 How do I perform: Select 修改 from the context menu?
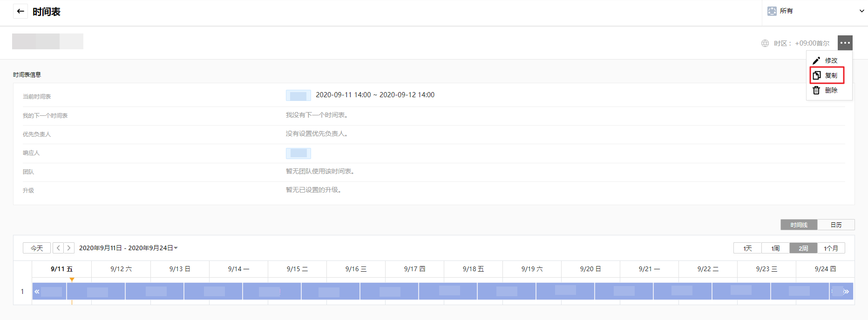pyautogui.click(x=831, y=61)
